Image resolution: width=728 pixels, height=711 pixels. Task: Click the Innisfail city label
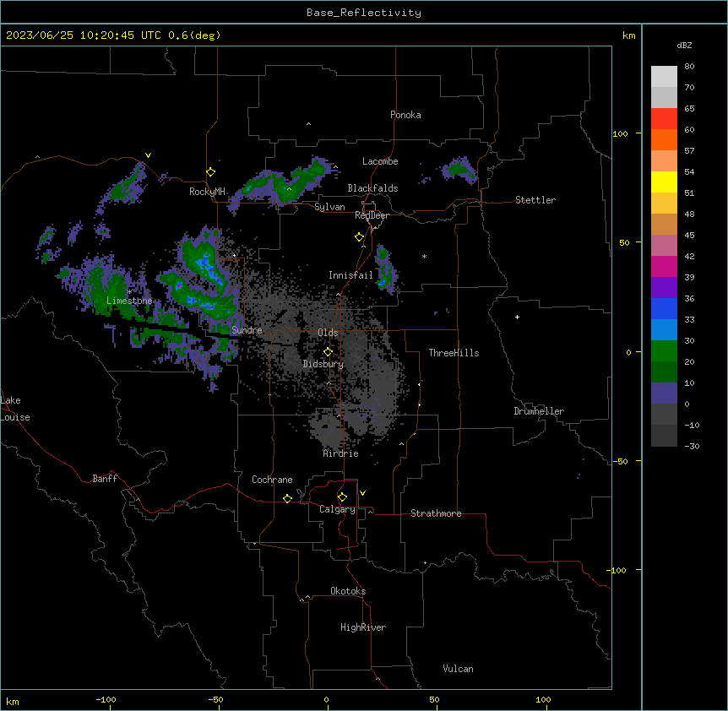tap(350, 275)
